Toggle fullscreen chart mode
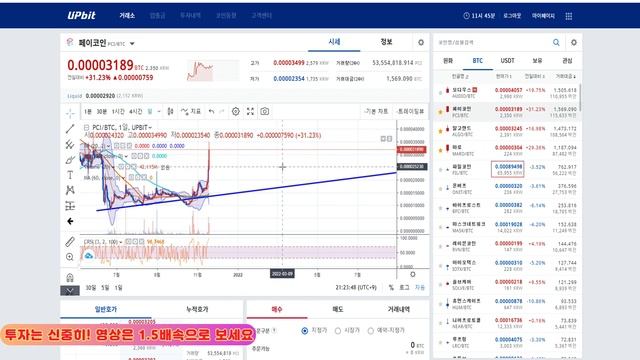The width and height of the screenshot is (640, 360). [250, 111]
